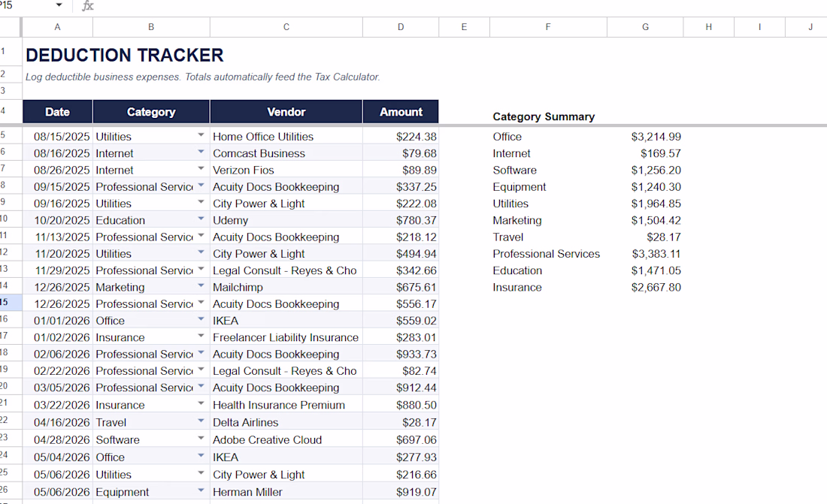The height and width of the screenshot is (504, 827).
Task: Select the Mailchimp vendor cell
Action: pos(286,288)
